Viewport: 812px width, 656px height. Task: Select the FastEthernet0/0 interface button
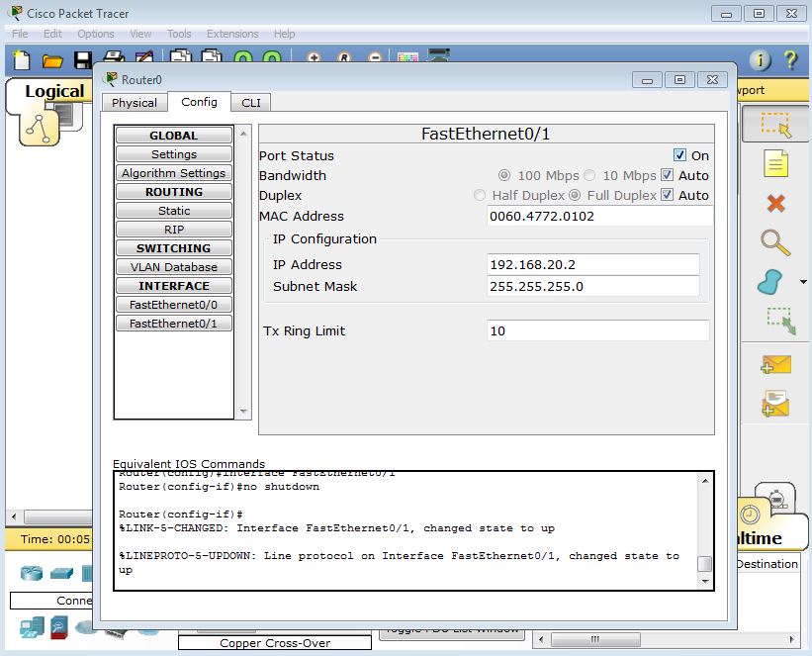(x=173, y=305)
